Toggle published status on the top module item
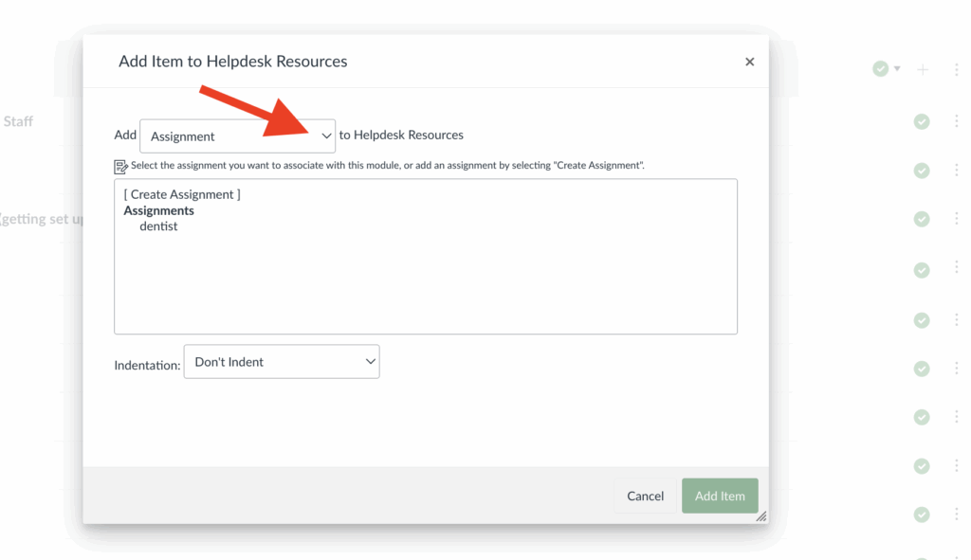Image resolution: width=971 pixels, height=560 pixels. (921, 120)
